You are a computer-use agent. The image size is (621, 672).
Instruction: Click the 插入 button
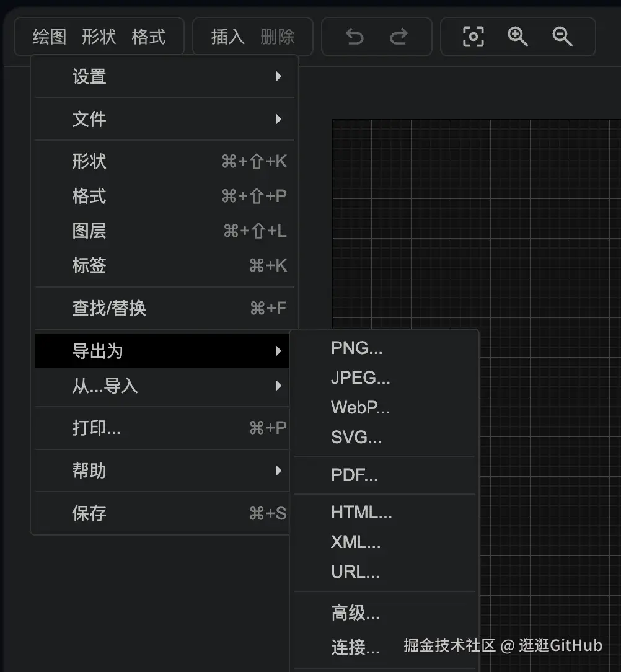coord(226,36)
